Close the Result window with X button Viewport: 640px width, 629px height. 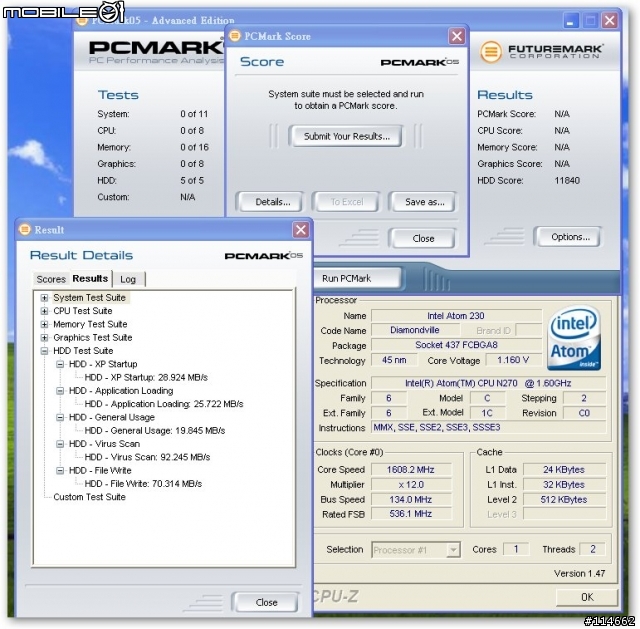point(301,230)
